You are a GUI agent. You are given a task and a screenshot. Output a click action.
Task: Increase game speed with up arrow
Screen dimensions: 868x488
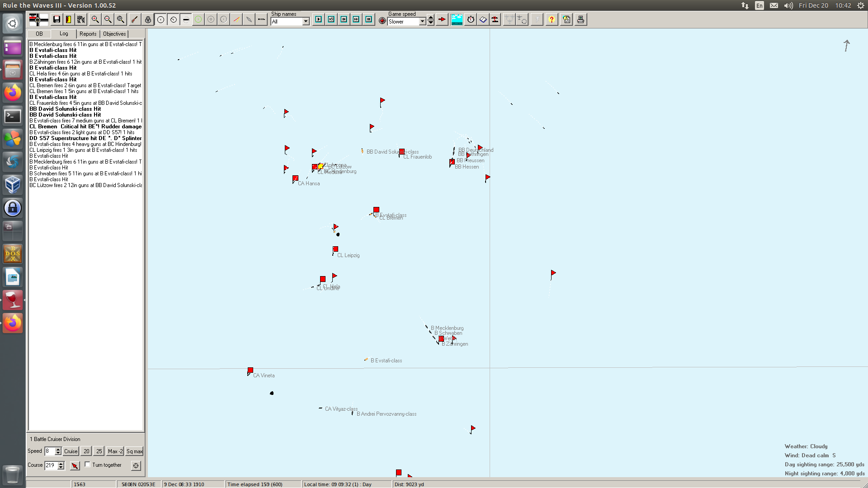click(x=431, y=17)
